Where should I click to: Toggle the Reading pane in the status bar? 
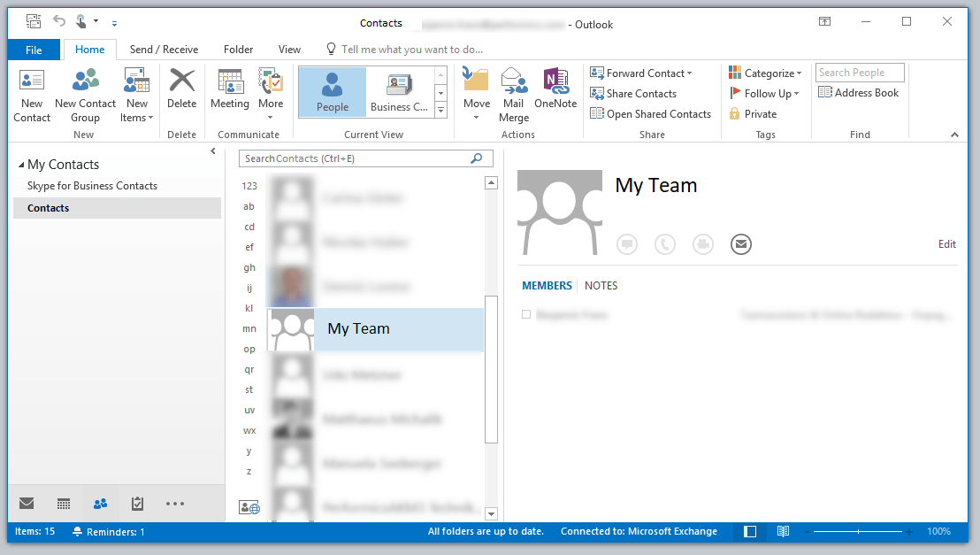click(748, 531)
